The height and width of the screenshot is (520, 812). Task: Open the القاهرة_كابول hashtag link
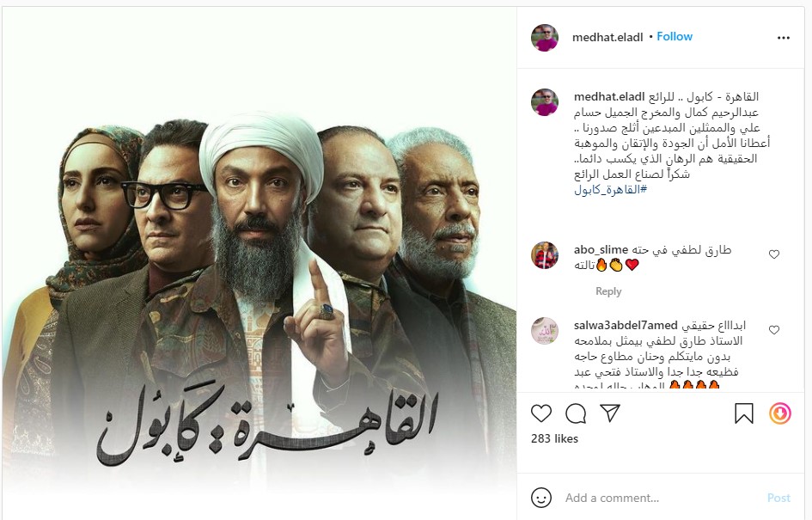pyautogui.click(x=611, y=190)
